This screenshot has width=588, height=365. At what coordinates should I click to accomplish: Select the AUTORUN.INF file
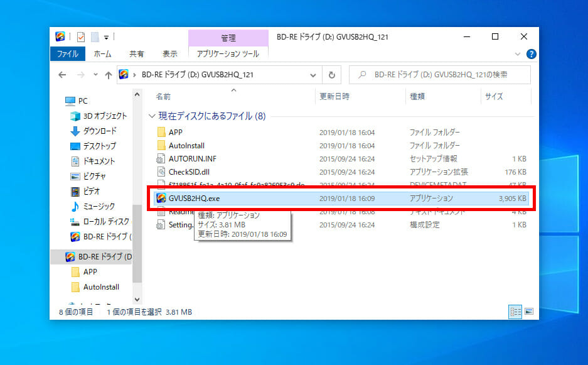coord(192,158)
